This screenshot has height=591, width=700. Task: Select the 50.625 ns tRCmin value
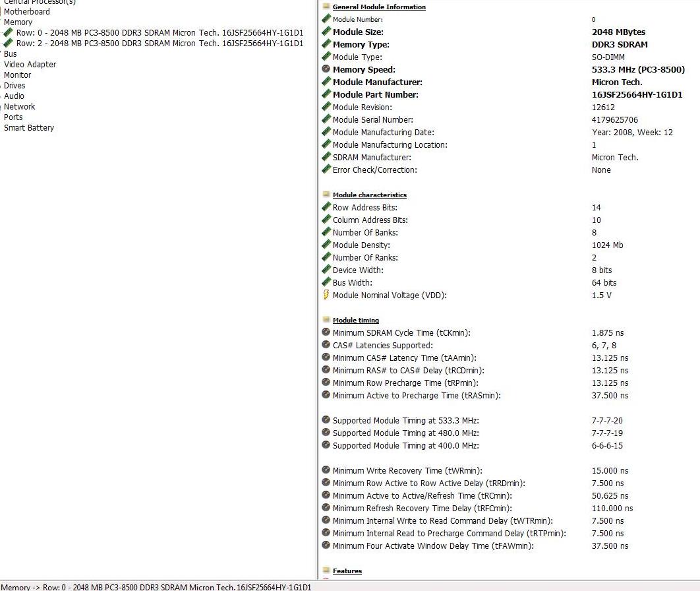pyautogui.click(x=610, y=496)
